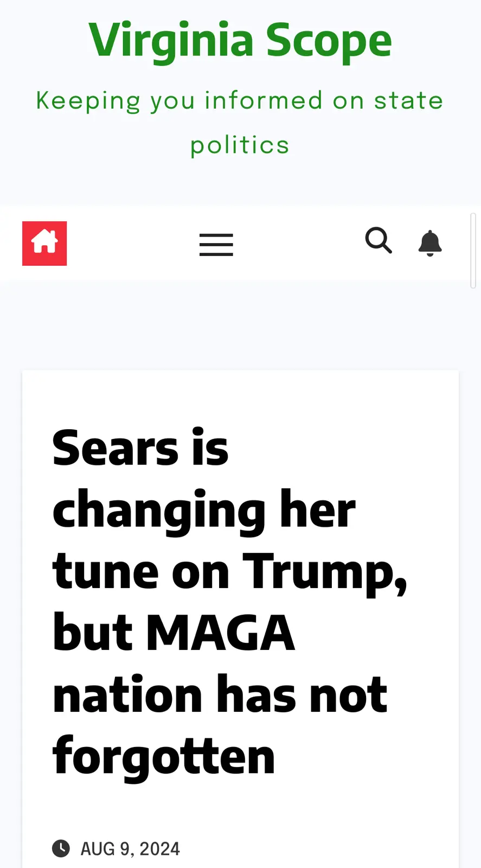Viewport: 481px width, 868px height.
Task: Open the hamburger navigation menu
Action: [216, 245]
